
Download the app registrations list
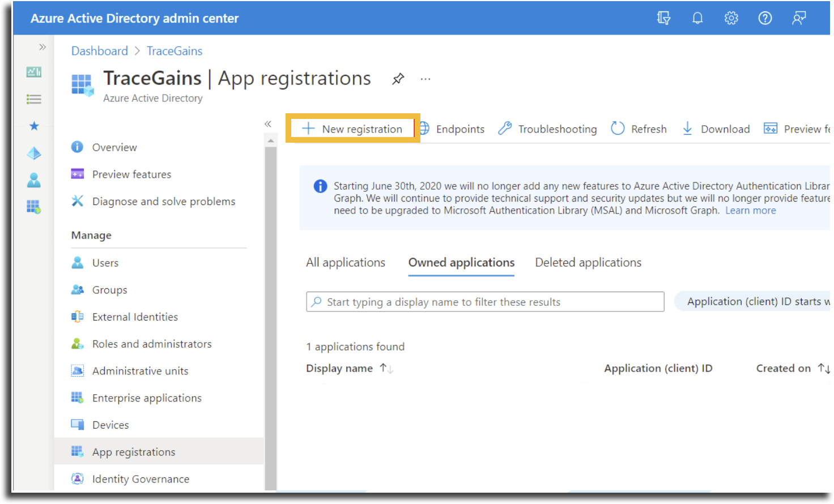pyautogui.click(x=716, y=129)
